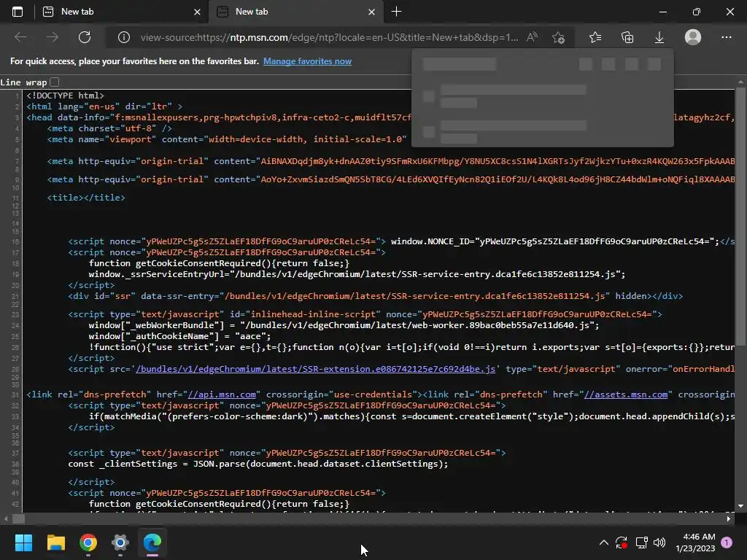
Task: Open the Downloads panel
Action: pyautogui.click(x=659, y=37)
